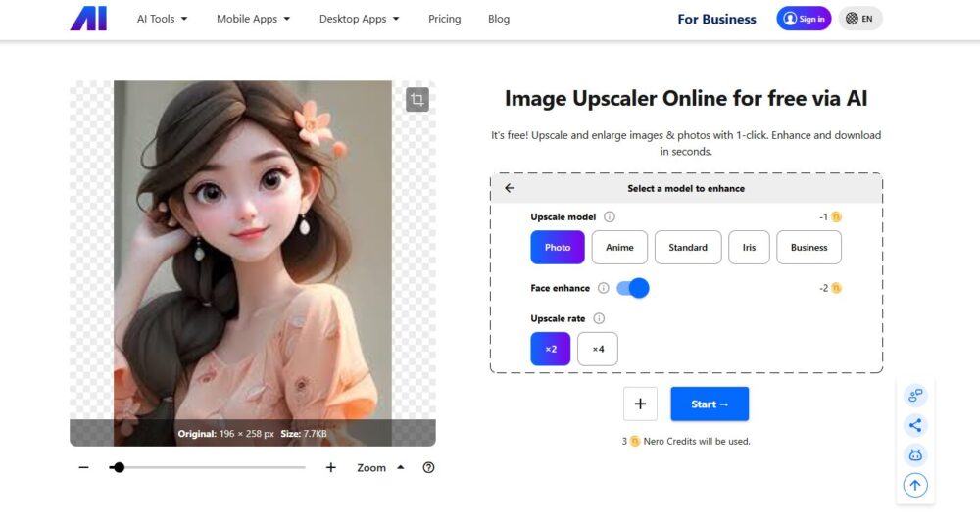This screenshot has width=980, height=523.
Task: Select the Photo upscale model
Action: (x=558, y=248)
